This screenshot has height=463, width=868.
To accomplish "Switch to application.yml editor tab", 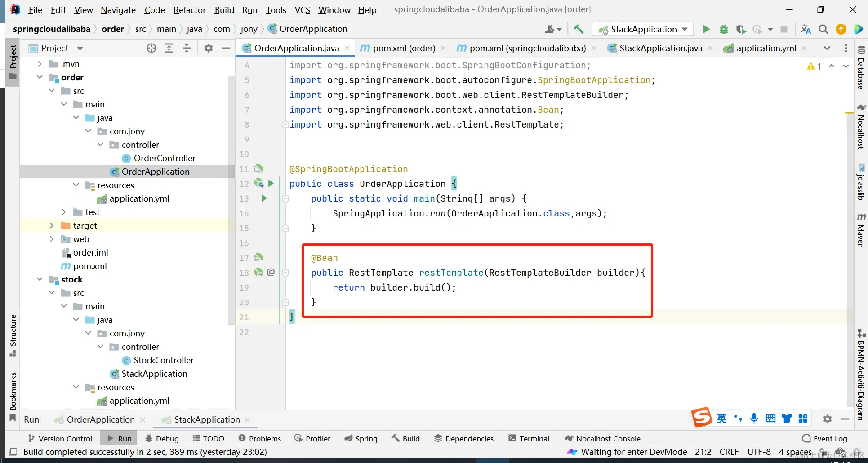I will pos(766,48).
